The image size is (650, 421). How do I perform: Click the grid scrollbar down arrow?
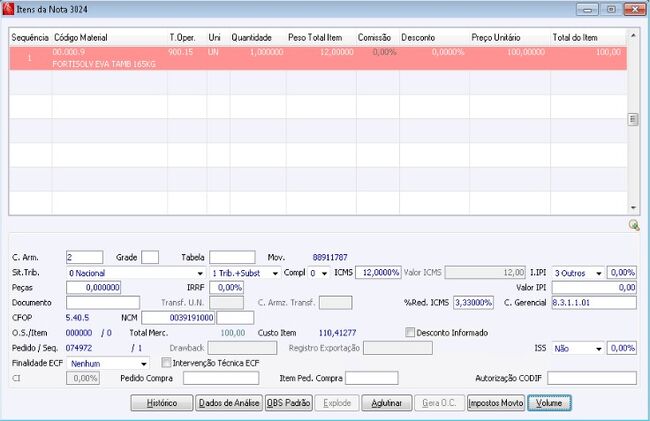click(x=633, y=208)
